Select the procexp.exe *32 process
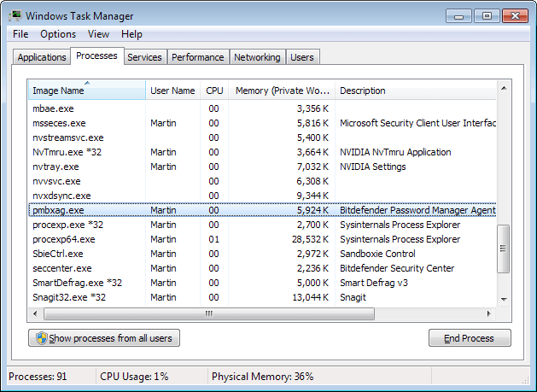Viewport: 537px width, 392px height. tap(262, 225)
